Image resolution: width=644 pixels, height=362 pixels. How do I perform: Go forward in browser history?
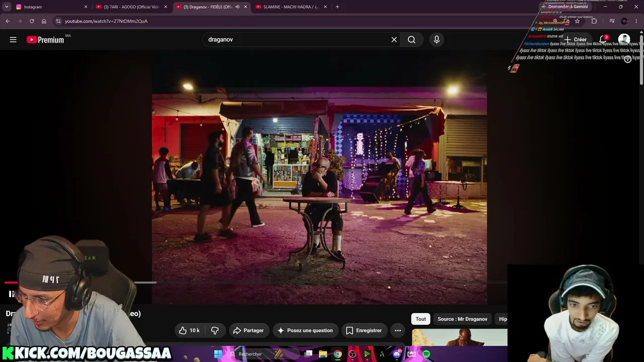click(x=20, y=21)
